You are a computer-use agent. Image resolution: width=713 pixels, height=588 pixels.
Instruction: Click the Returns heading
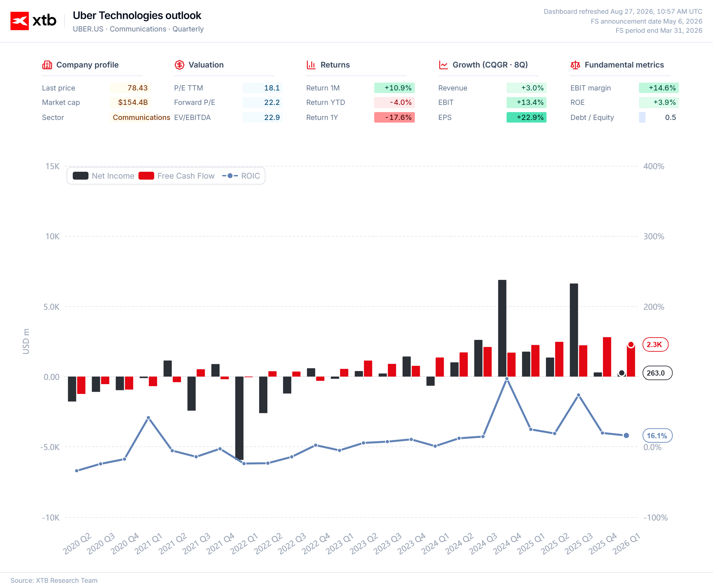tap(335, 65)
